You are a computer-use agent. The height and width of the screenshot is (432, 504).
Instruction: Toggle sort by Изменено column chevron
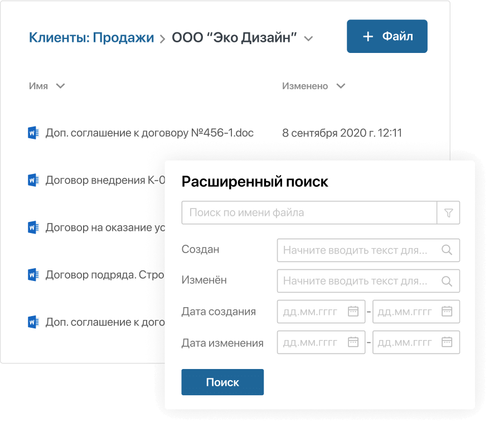[341, 86]
